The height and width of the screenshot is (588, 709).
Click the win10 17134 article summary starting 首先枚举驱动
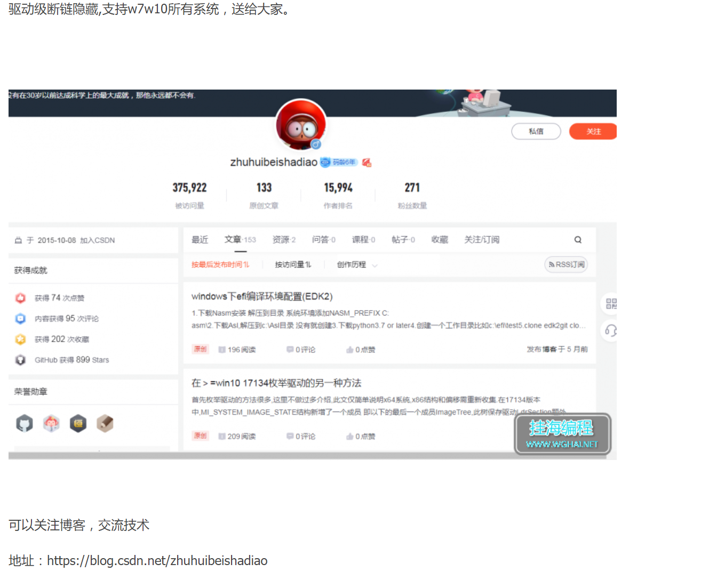(379, 406)
